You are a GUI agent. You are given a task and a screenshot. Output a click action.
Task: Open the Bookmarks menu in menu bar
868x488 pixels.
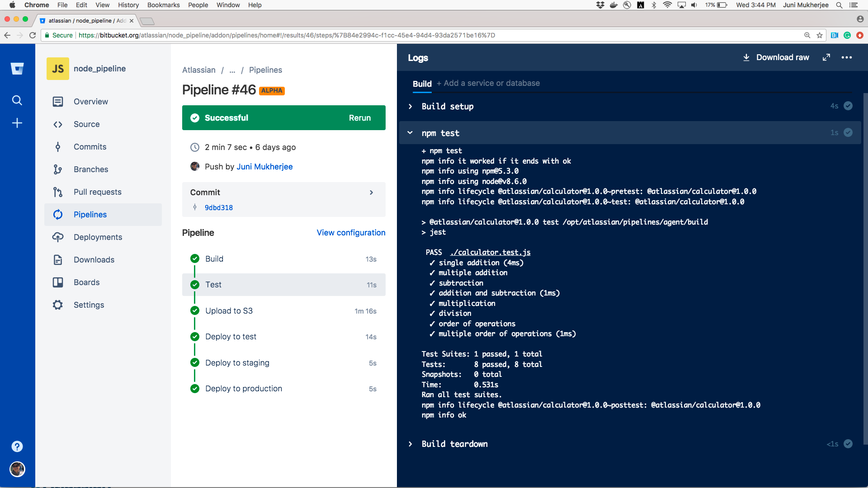click(x=163, y=5)
